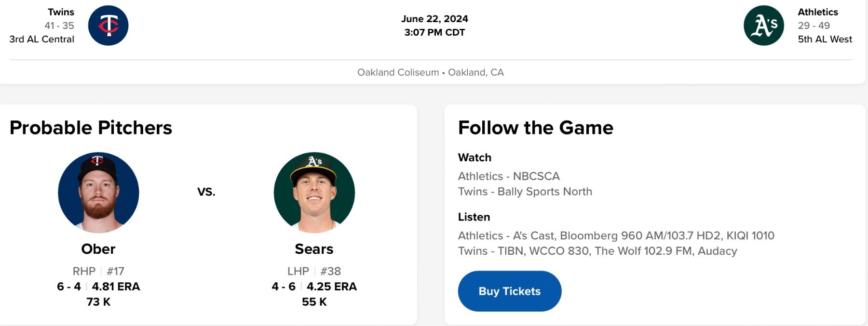868x326 pixels.
Task: Click Ober's 4.81 ERA stat
Action: click(116, 287)
